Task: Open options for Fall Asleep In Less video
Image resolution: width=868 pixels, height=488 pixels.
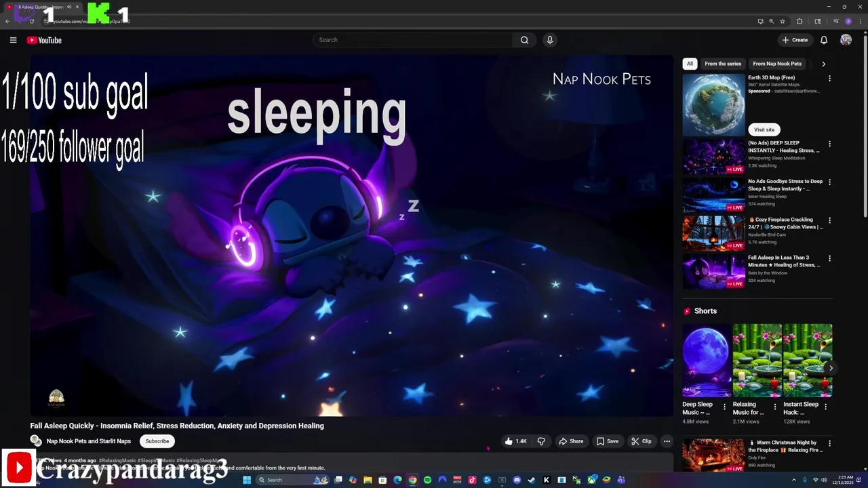Action: [x=829, y=259]
